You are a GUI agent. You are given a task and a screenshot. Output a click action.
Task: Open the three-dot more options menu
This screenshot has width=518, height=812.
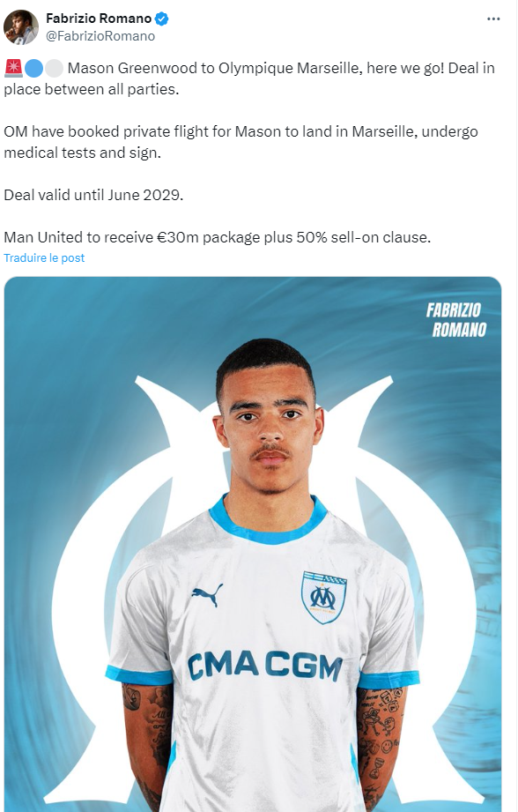pos(493,19)
